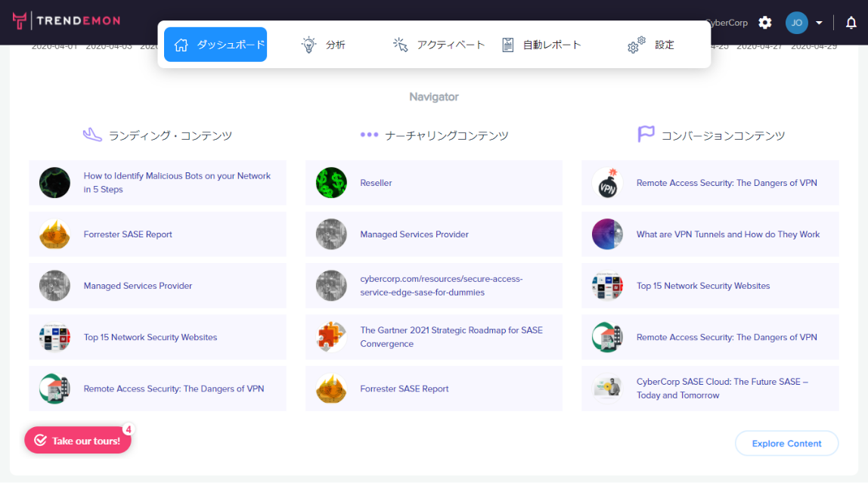Open the gear settings icon in header
The width and height of the screenshot is (868, 483).
point(765,23)
